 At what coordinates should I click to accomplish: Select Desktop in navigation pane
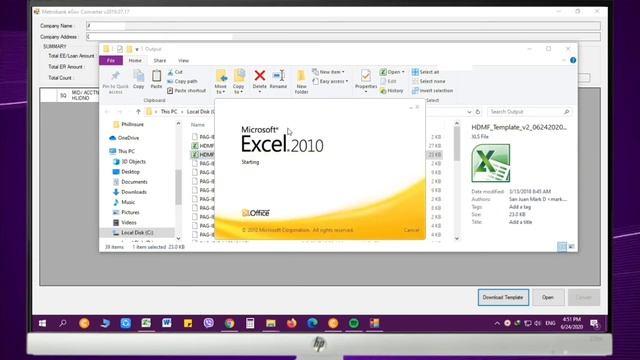click(126, 172)
